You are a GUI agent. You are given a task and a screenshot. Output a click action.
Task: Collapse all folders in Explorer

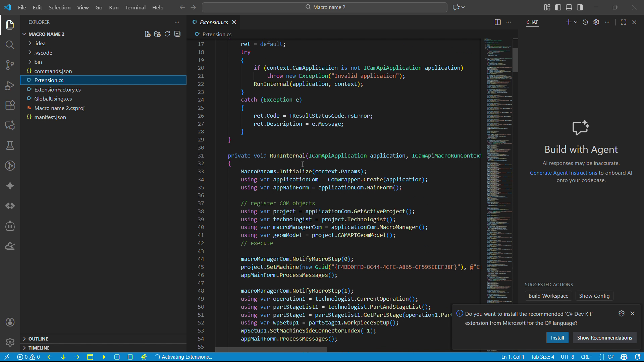177,34
